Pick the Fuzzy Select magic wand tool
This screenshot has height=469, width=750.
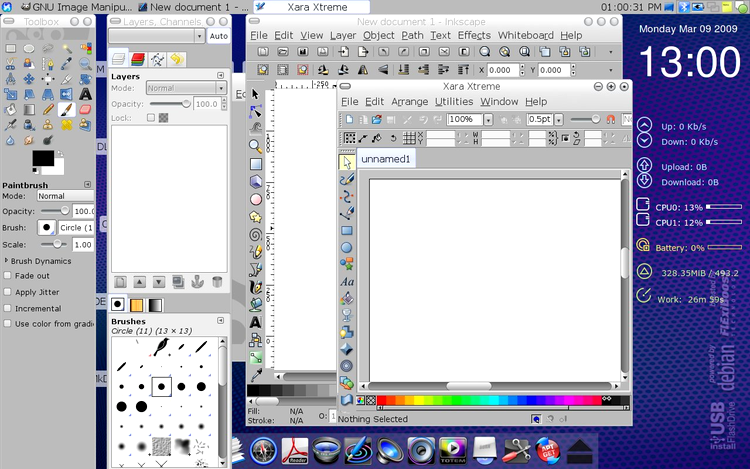[x=66, y=48]
